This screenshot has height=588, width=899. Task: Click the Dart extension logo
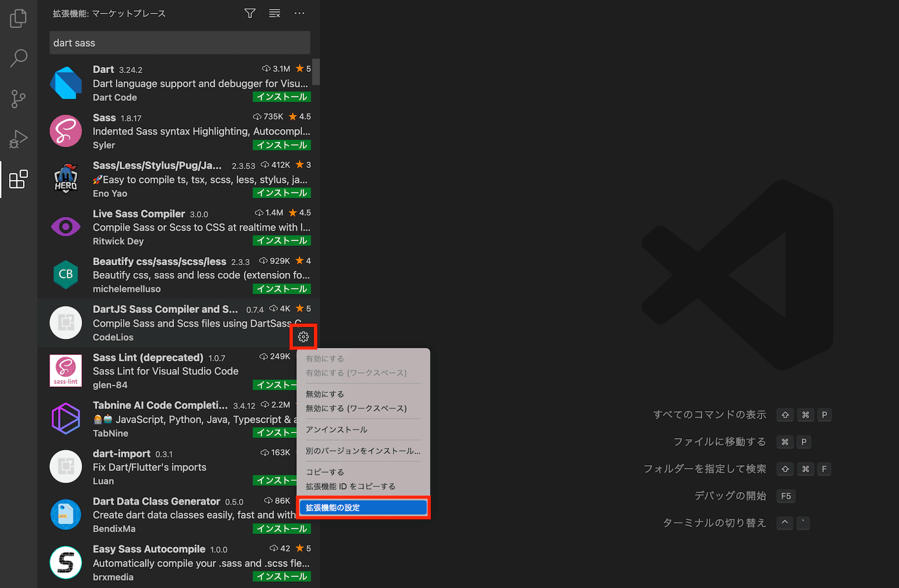click(66, 83)
